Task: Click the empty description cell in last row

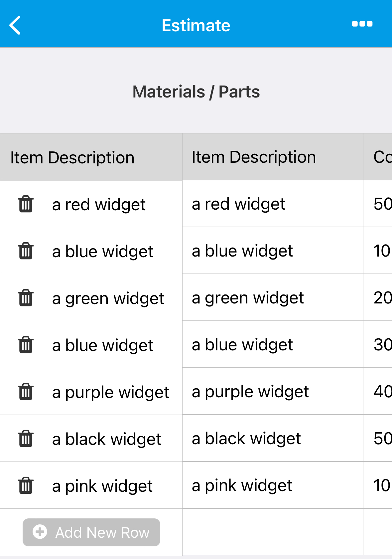Action: [273, 532]
